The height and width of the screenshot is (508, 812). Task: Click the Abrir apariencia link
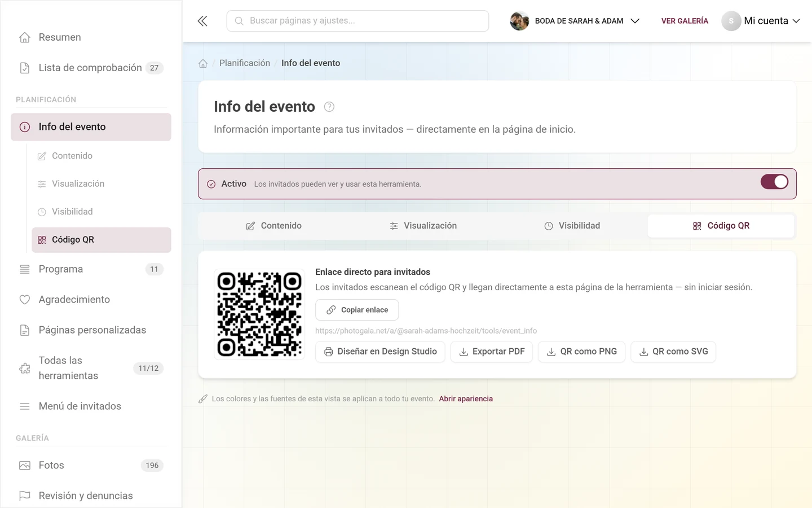[x=466, y=399]
